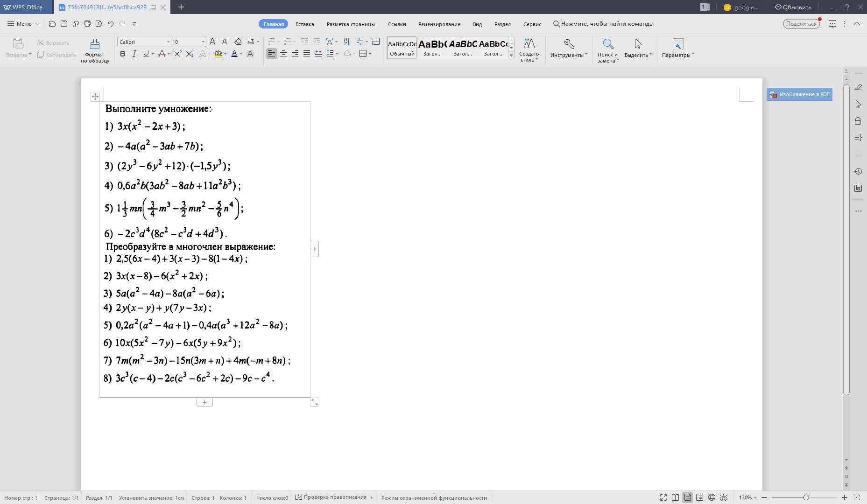Image resolution: width=867 pixels, height=504 pixels.
Task: Click the clear formatting eraser icon
Action: (x=238, y=42)
